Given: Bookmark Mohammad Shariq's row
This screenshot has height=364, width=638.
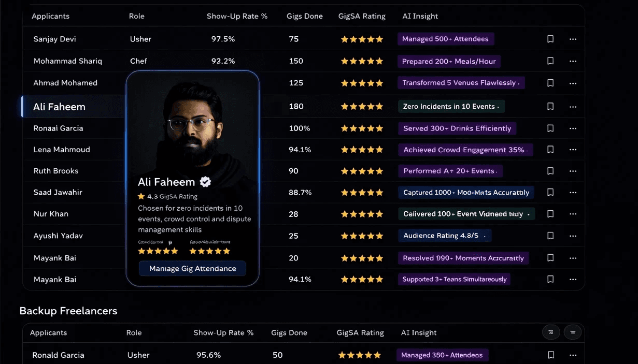Looking at the screenshot, I should pos(550,61).
